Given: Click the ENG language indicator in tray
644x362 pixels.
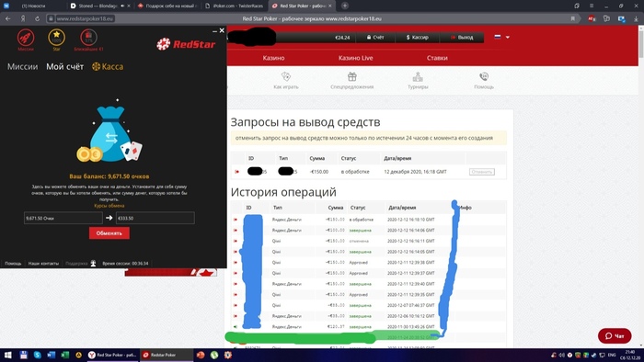Looking at the screenshot, I should click(612, 355).
